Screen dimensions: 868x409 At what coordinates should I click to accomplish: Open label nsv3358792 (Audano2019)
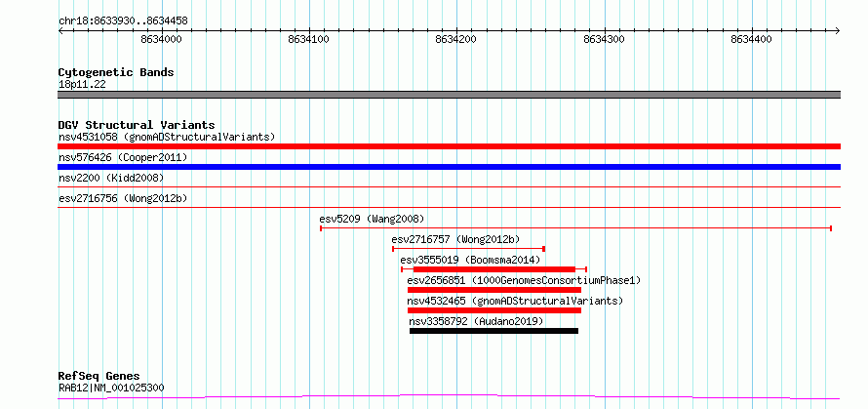click(476, 321)
